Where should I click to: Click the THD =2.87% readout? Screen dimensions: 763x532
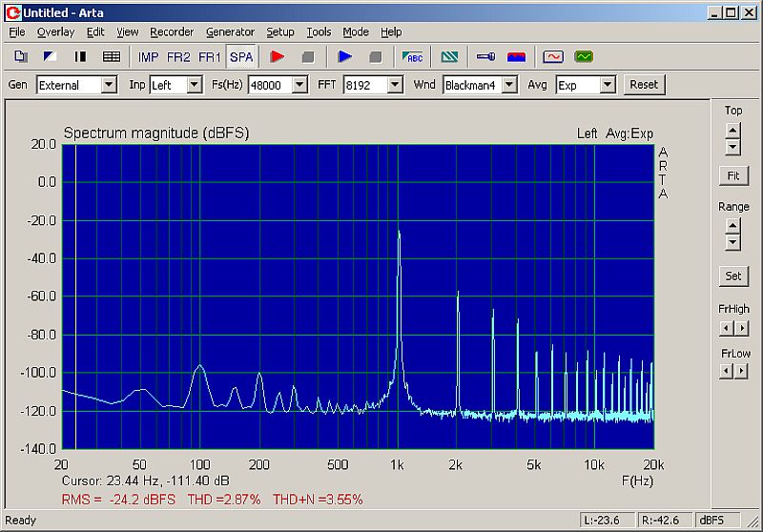point(224,500)
